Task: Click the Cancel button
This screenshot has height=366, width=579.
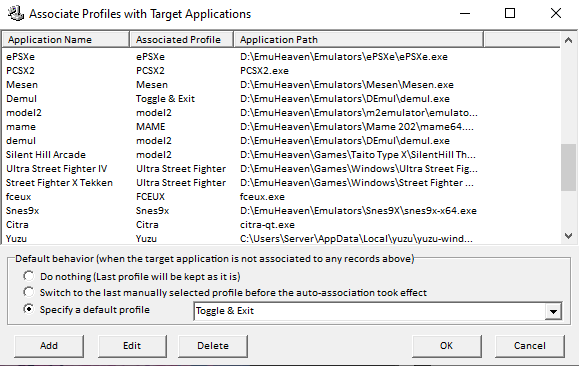Action: [x=530, y=346]
